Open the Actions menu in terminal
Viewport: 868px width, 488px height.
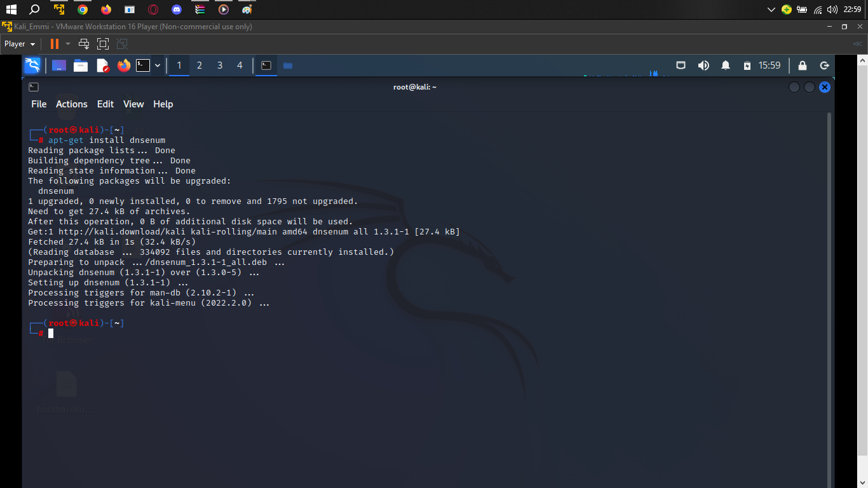coord(72,104)
